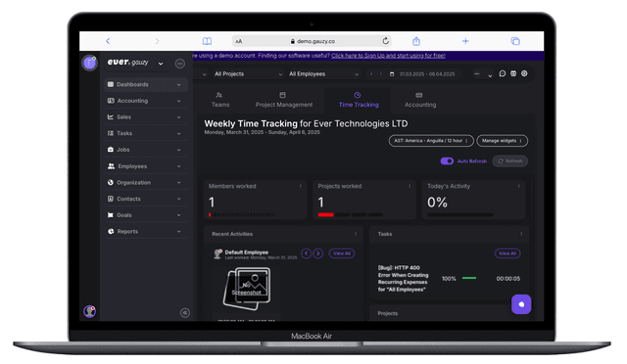Viewport: 627px width, 364px height.
Task: Click the next arrow in Recent Activities
Action: [318, 253]
